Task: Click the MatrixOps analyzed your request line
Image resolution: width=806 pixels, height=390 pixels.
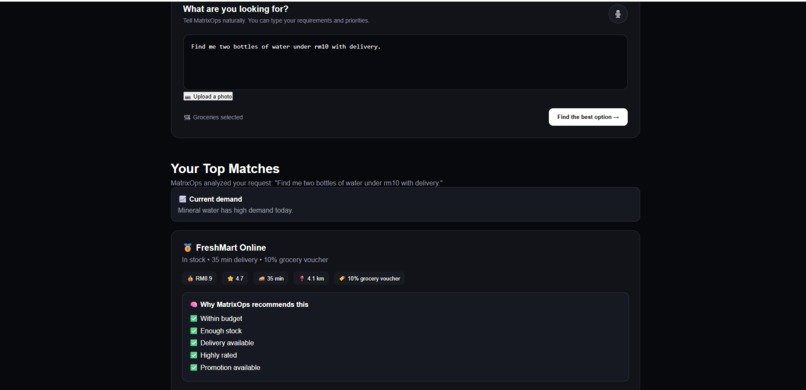Action: pyautogui.click(x=306, y=183)
